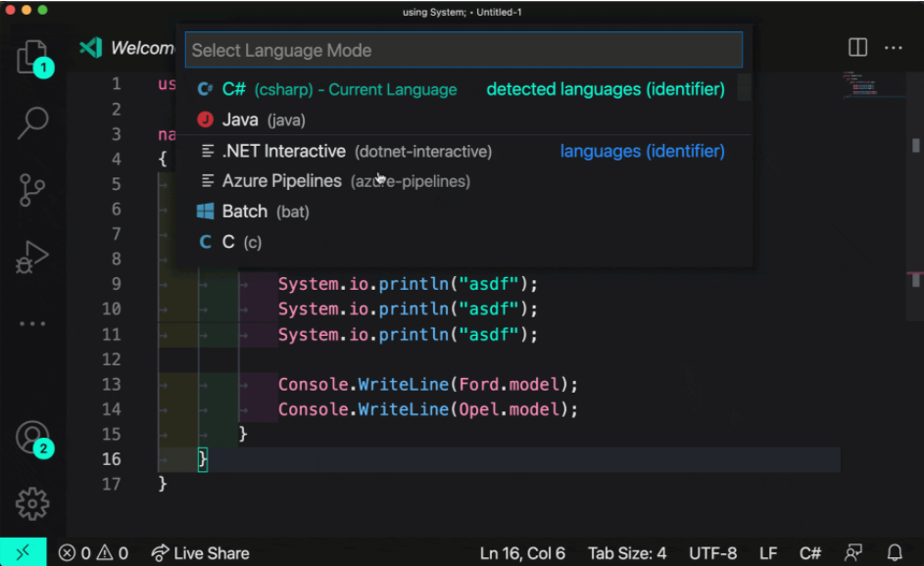Change encoding via UTF-8
924x566 pixels.
point(712,553)
